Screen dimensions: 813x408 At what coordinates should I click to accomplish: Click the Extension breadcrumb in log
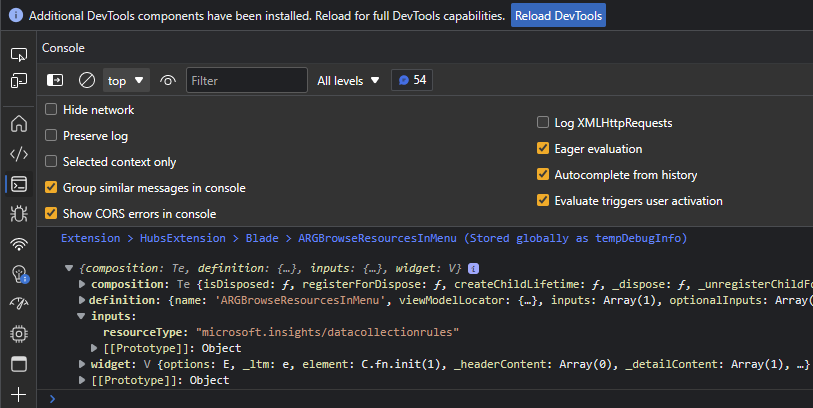[x=91, y=238]
